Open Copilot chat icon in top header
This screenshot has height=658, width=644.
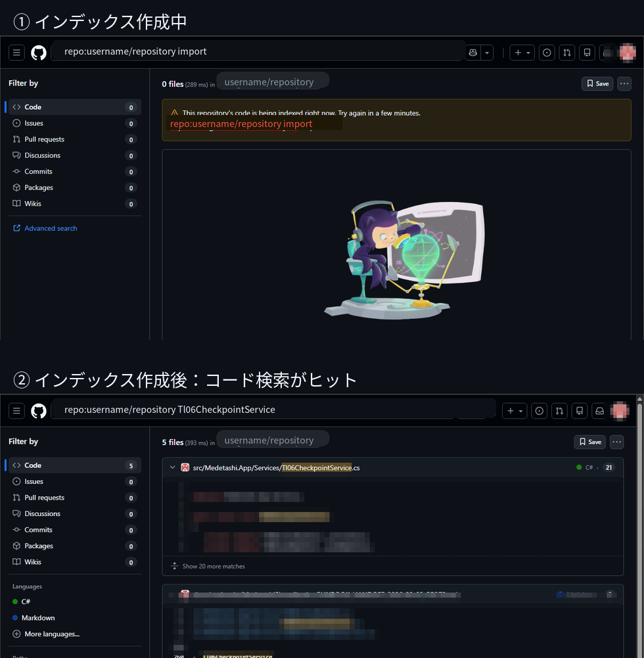473,53
